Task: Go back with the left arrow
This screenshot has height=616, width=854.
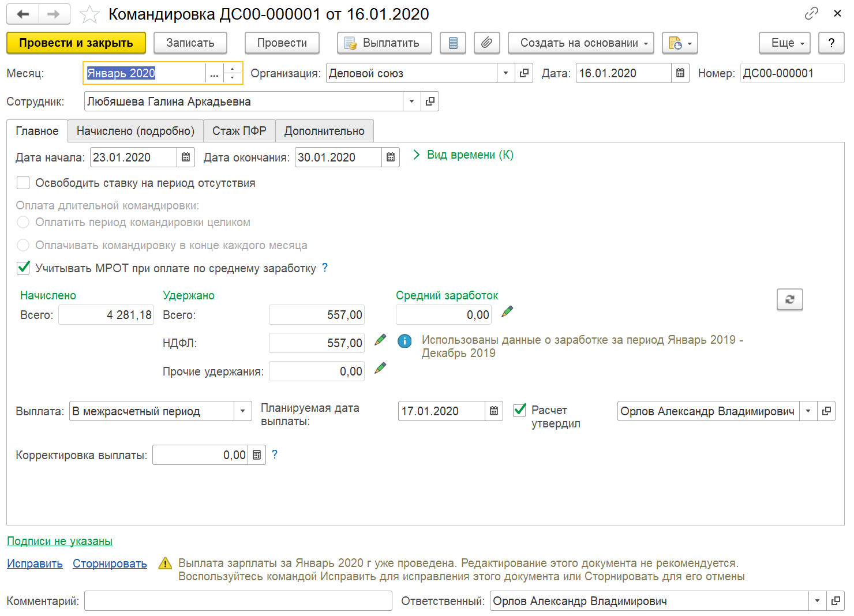Action: click(x=23, y=14)
